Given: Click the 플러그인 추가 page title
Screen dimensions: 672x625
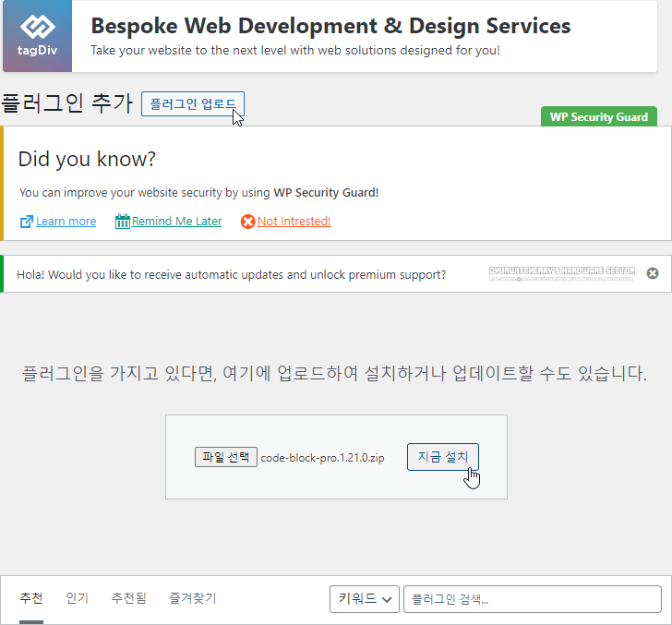Looking at the screenshot, I should point(66,103).
